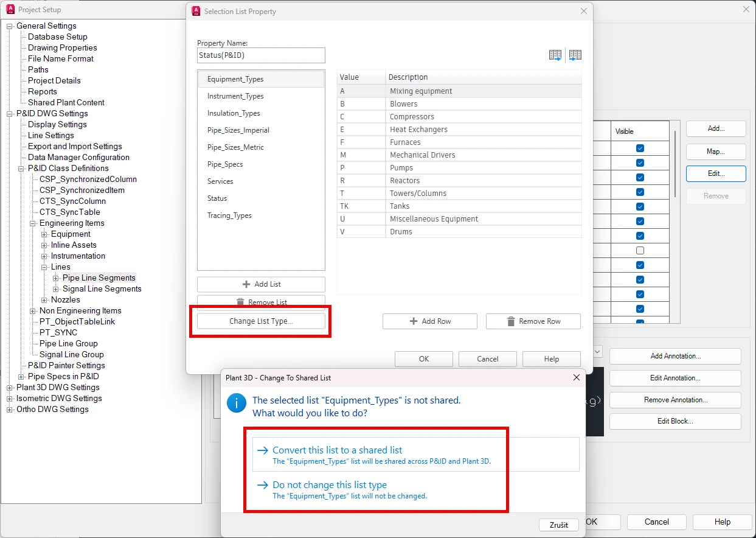Uncheck the first Visible checkbox in the column

(640, 148)
